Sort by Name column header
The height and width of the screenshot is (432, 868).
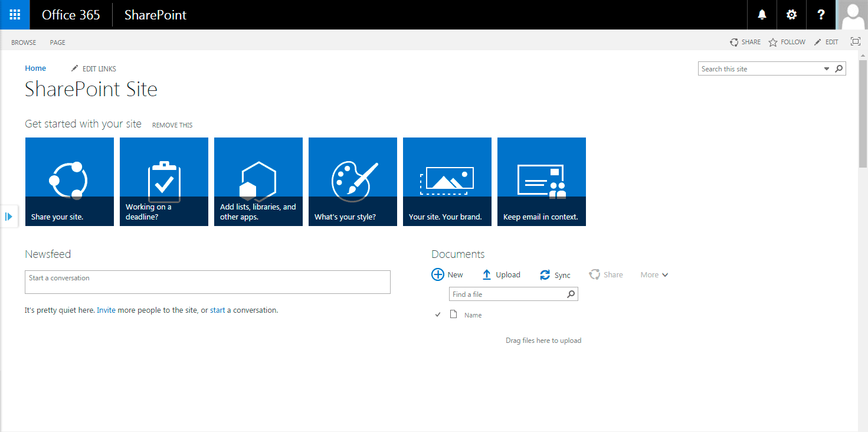click(x=473, y=315)
